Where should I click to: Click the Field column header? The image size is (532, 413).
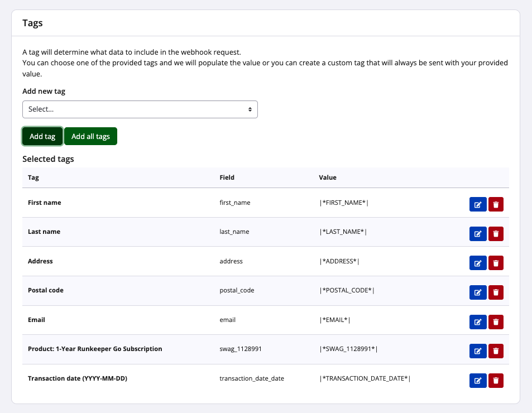coord(227,177)
